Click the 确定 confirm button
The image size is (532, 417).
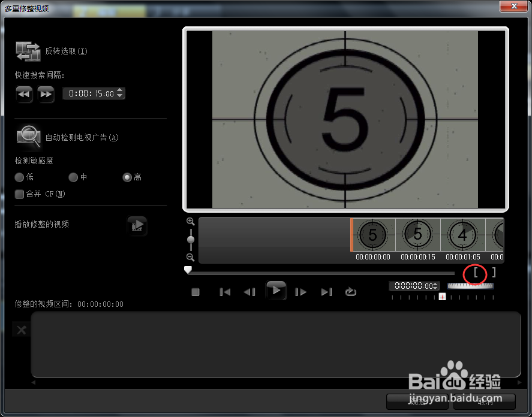pyautogui.click(x=418, y=402)
